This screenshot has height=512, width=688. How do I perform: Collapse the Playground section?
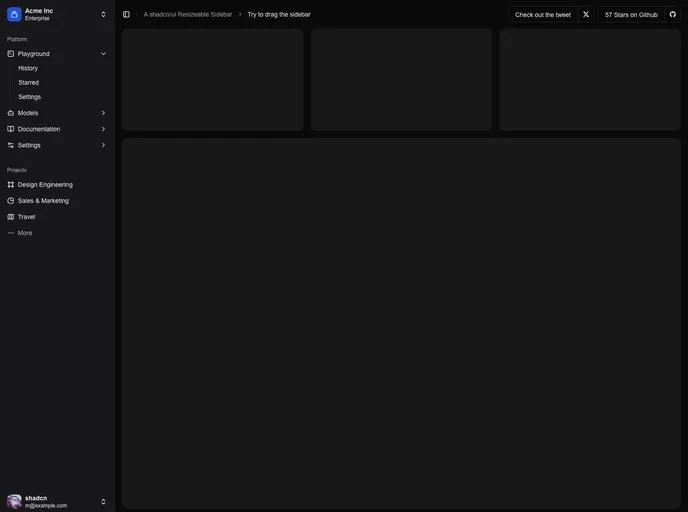(x=103, y=53)
